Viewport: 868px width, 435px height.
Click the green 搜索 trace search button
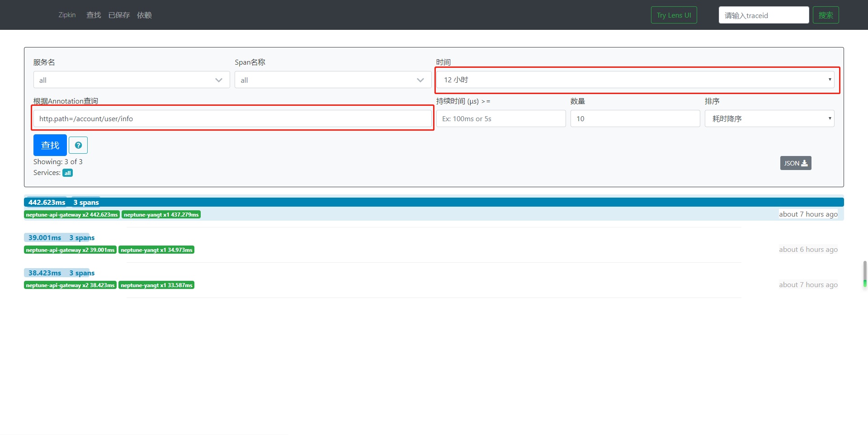(826, 15)
